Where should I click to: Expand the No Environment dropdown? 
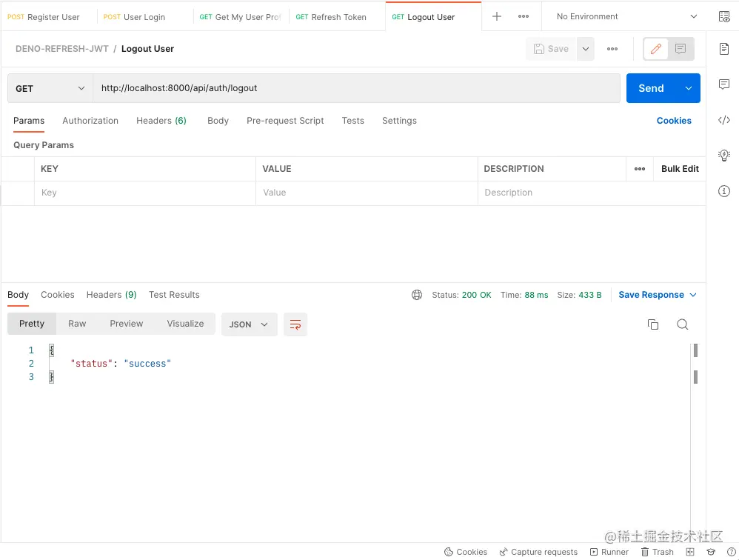click(627, 16)
